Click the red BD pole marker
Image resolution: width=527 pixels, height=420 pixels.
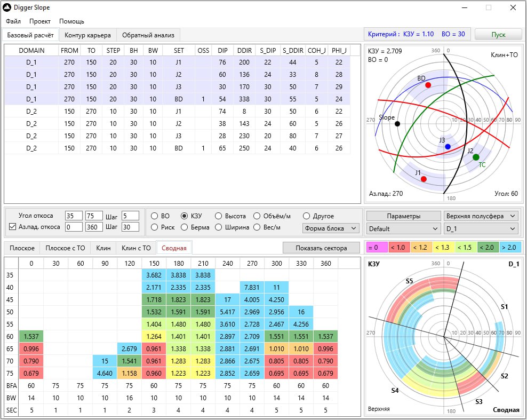coord(428,85)
